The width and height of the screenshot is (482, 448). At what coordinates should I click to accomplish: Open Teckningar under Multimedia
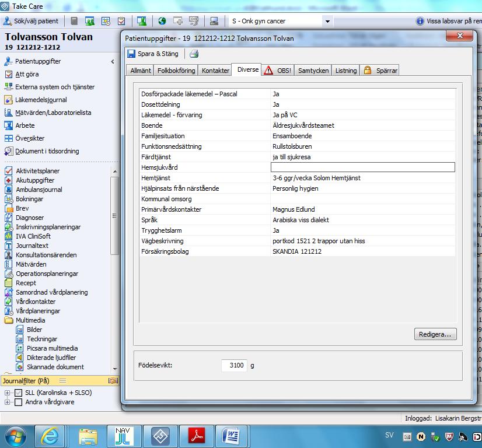pos(37,339)
